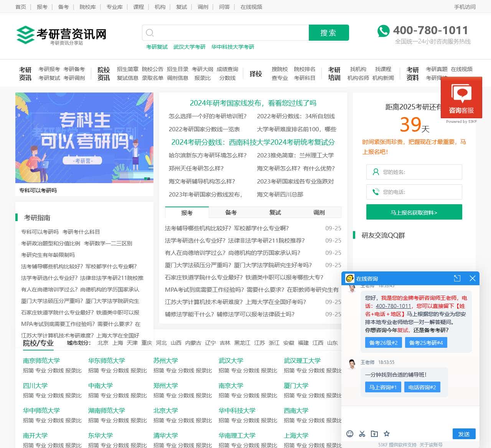Click the 关于该账号 link below chat

point(431,445)
